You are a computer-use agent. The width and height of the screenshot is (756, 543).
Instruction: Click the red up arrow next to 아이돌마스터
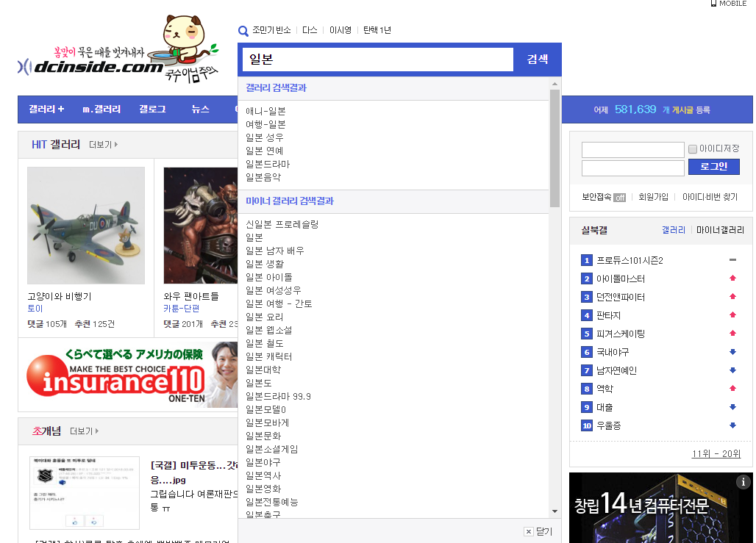(x=732, y=278)
